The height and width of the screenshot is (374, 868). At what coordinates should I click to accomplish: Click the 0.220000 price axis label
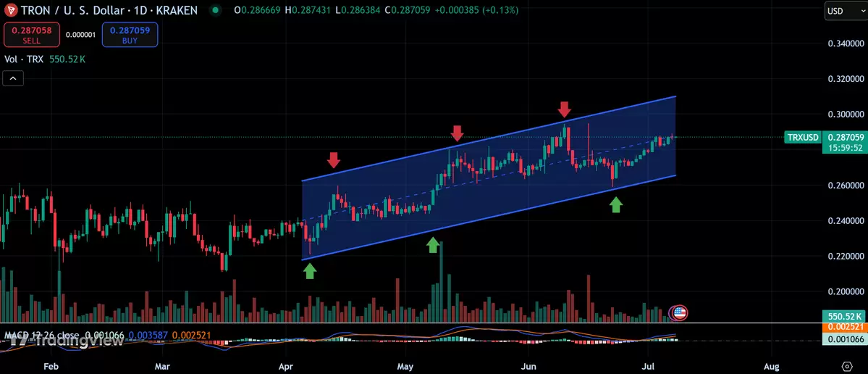(x=846, y=257)
